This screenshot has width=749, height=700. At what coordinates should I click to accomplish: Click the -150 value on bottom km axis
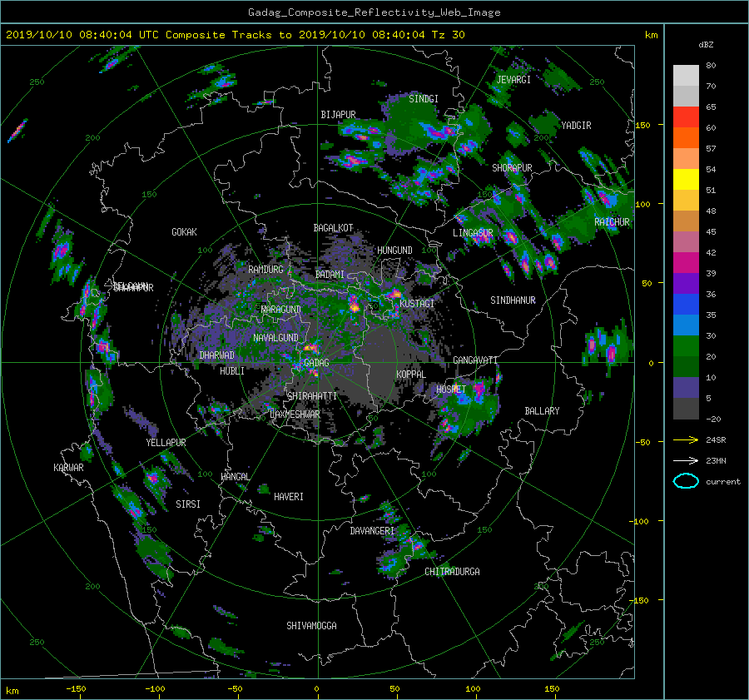76,688
